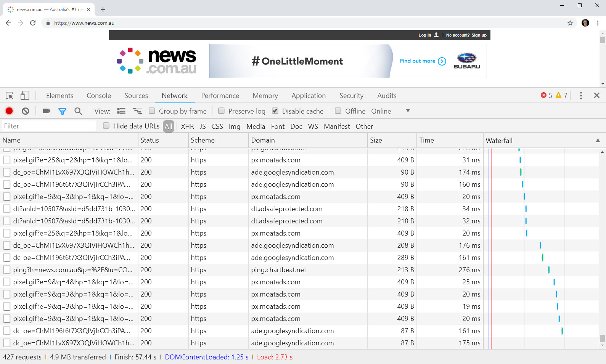
Task: Filter requests by Font type
Action: (278, 127)
